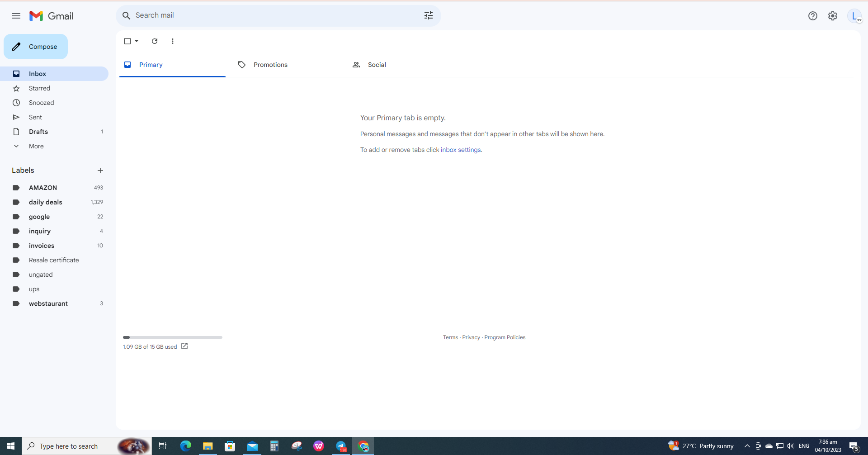Viewport: 868px width, 455px height.
Task: Switch to the Social tab
Action: click(x=401, y=65)
